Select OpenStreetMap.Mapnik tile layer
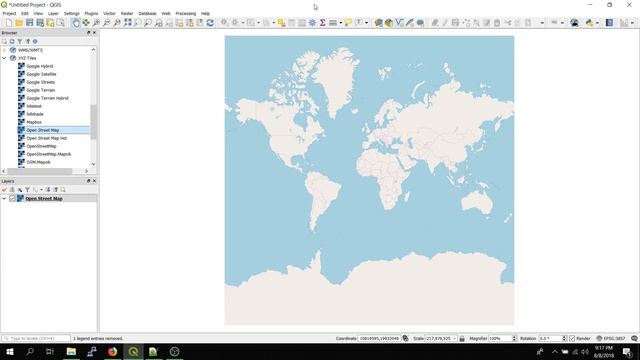This screenshot has height=360, width=640. 49,154
